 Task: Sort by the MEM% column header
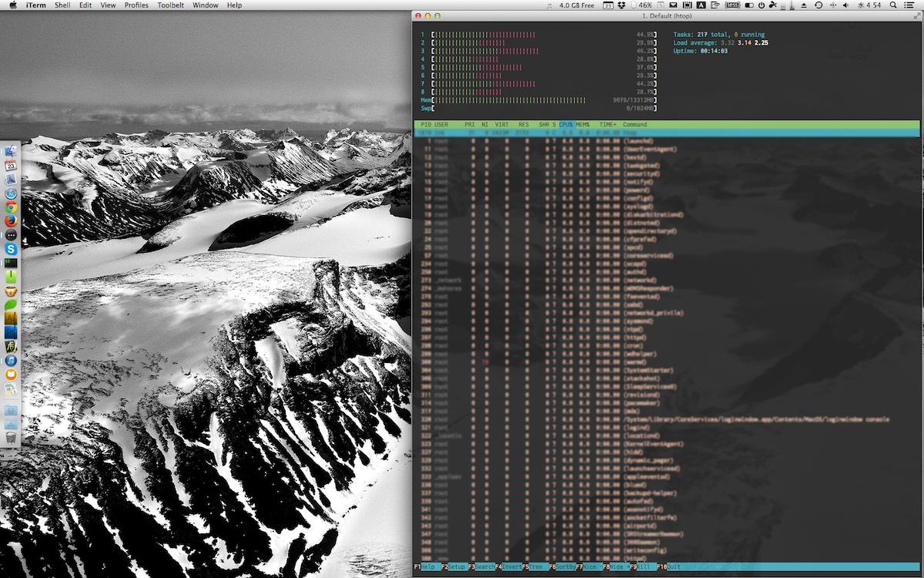coord(583,124)
